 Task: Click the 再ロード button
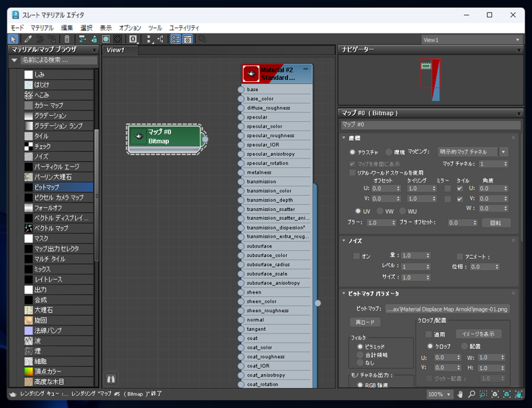point(364,322)
